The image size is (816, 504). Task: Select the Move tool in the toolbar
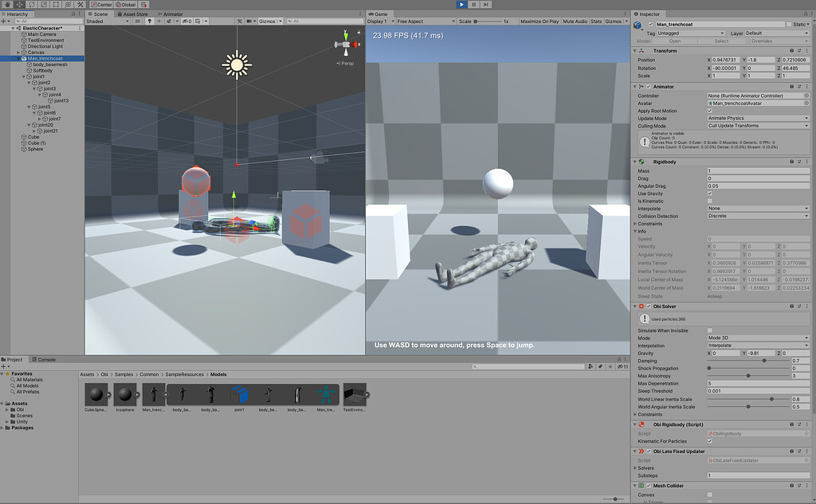pyautogui.click(x=18, y=5)
